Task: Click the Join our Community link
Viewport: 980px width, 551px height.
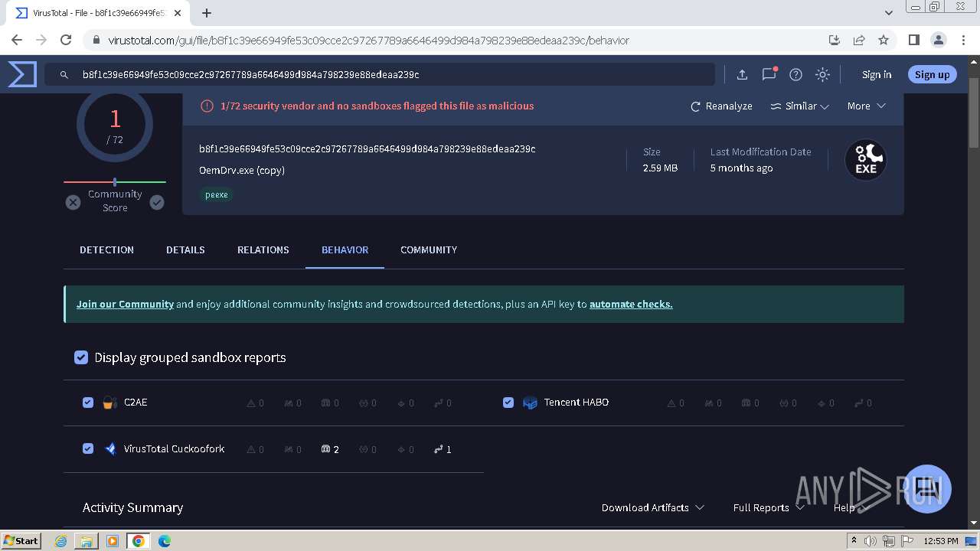Action: coord(125,304)
